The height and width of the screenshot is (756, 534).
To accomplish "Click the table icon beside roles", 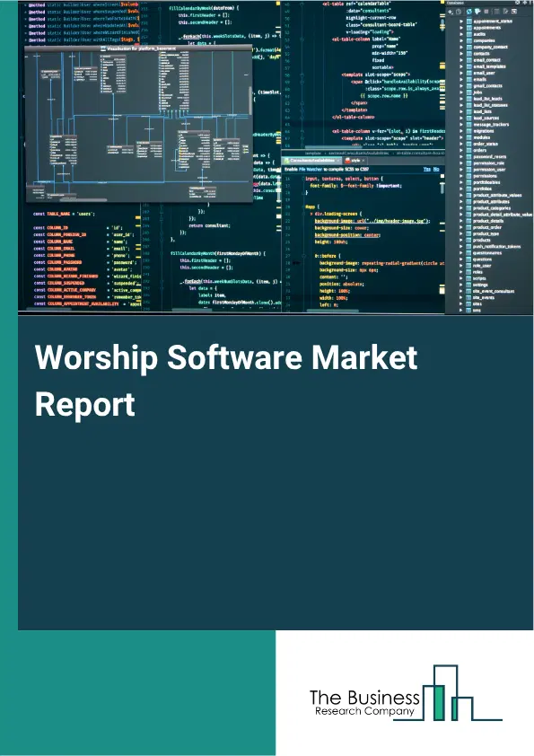I will (469, 272).
